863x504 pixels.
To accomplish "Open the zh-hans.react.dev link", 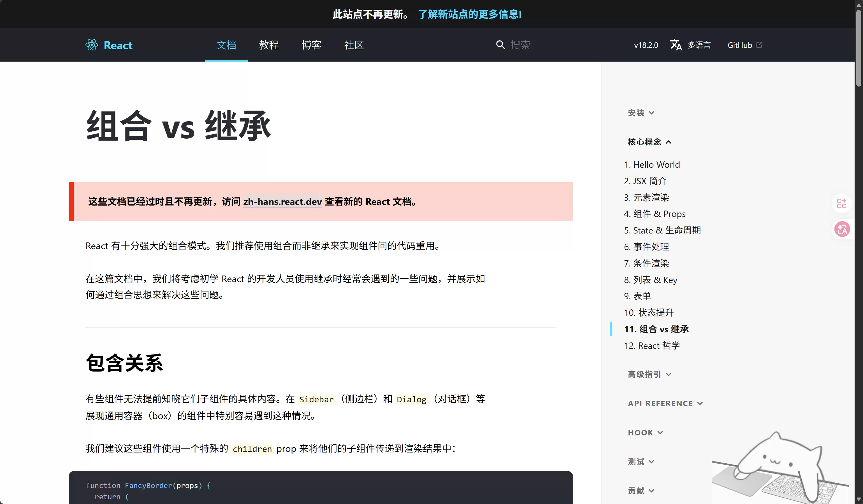I will pos(282,202).
